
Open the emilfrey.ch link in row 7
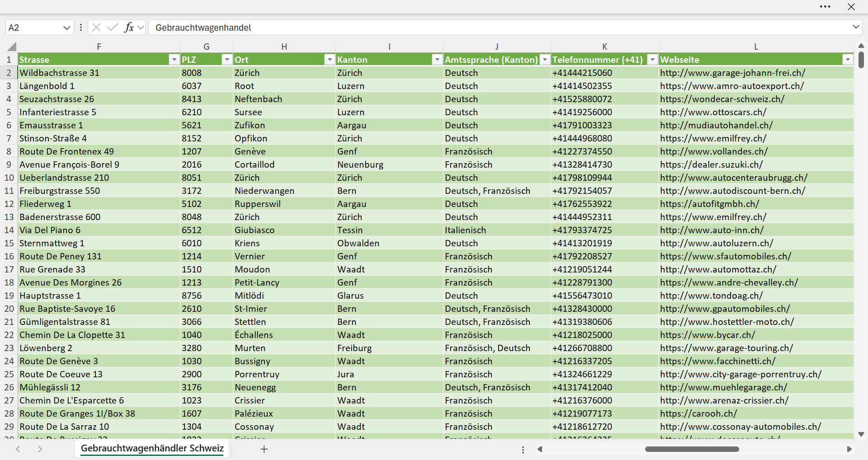pyautogui.click(x=713, y=138)
